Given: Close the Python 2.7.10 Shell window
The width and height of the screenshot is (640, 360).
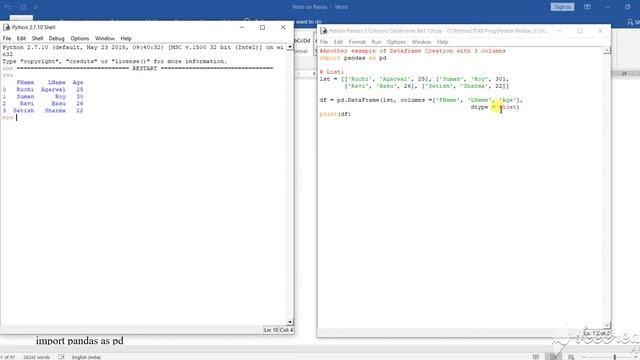Looking at the screenshot, I should 283,27.
